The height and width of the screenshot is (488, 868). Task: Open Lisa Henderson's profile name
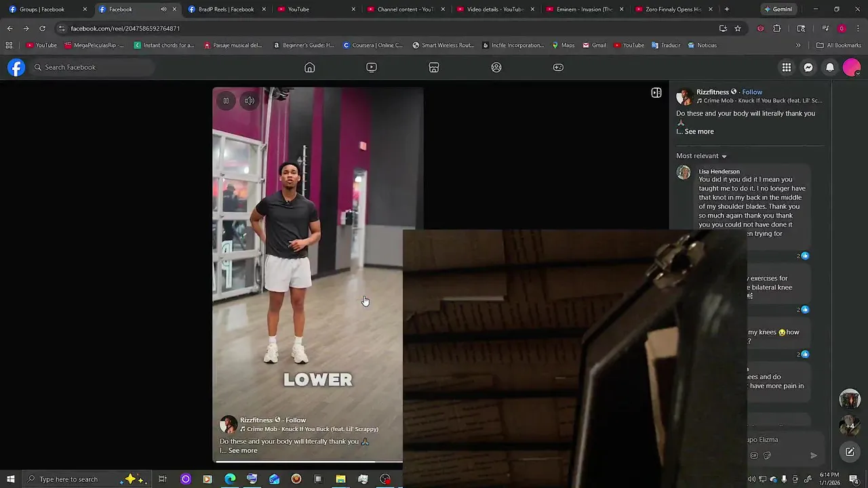719,171
